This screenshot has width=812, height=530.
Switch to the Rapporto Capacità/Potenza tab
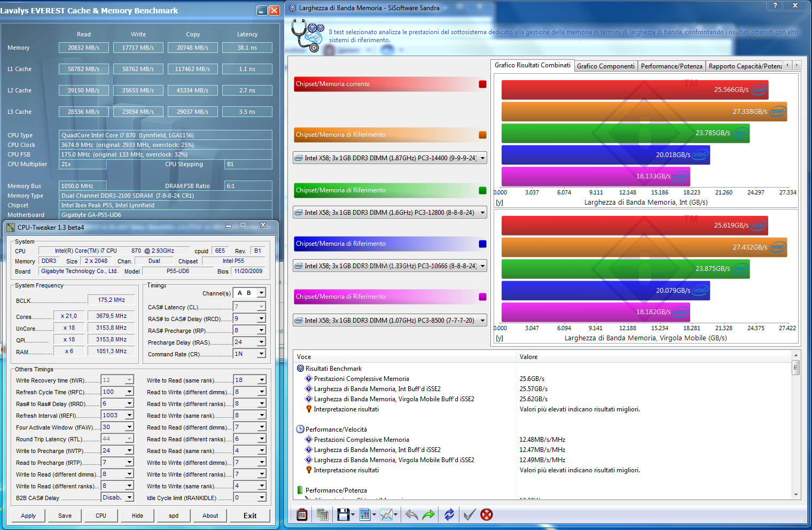(x=745, y=66)
